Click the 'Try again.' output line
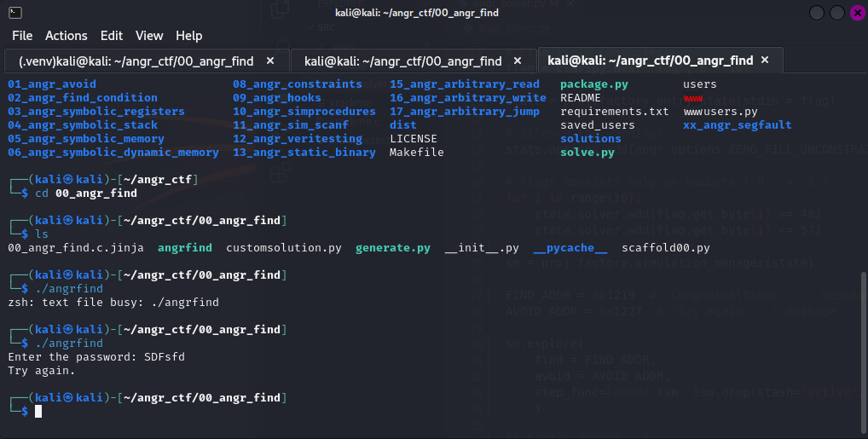868x439 pixels. coord(41,371)
